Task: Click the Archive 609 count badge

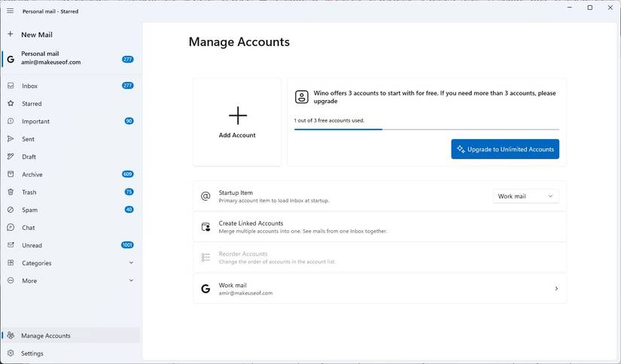Action: (x=127, y=174)
